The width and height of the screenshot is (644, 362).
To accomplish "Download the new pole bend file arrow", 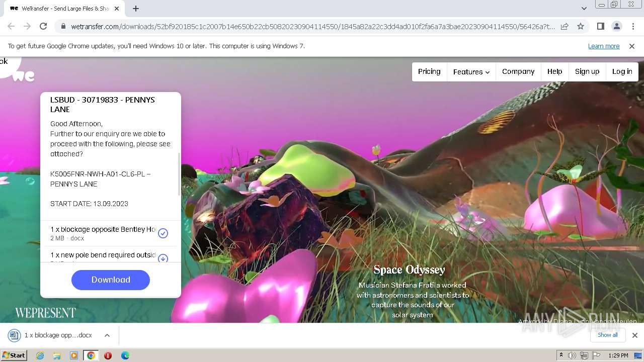I will point(163,258).
